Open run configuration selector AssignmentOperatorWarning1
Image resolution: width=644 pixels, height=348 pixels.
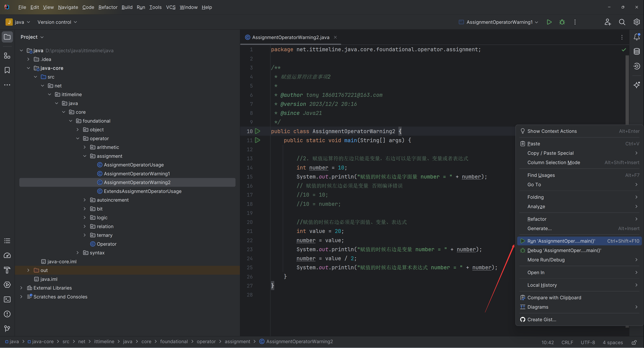tap(499, 22)
